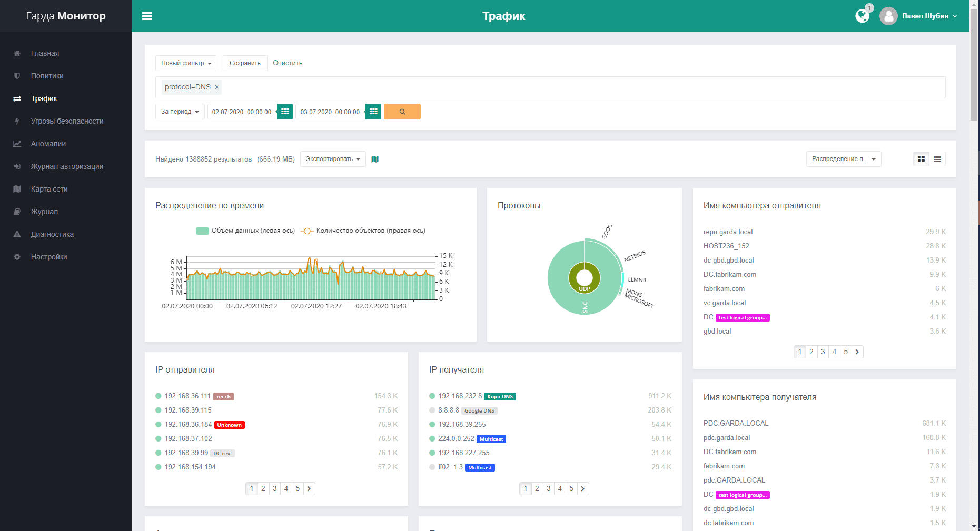Run search with orange magnifier button
This screenshot has width=980, height=531.
point(402,112)
